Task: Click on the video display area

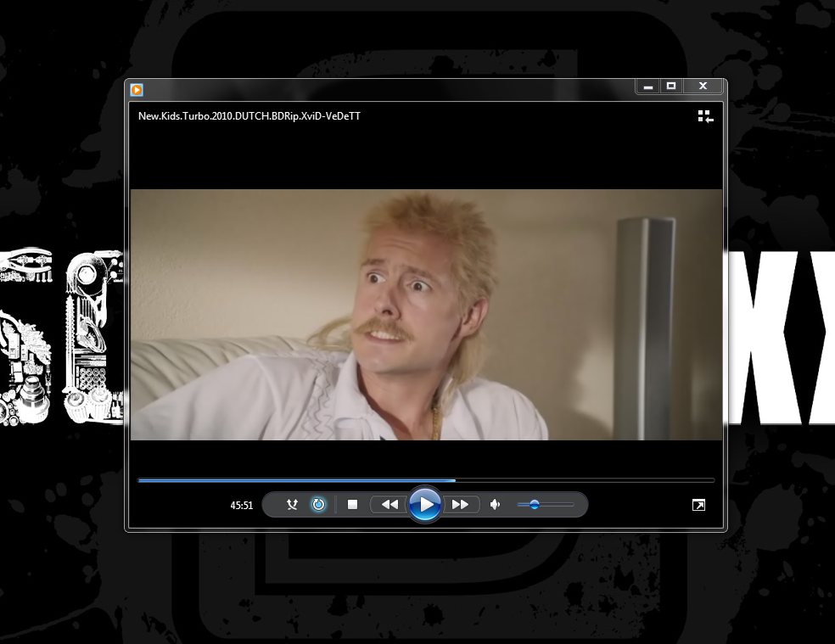Action: (x=427, y=314)
